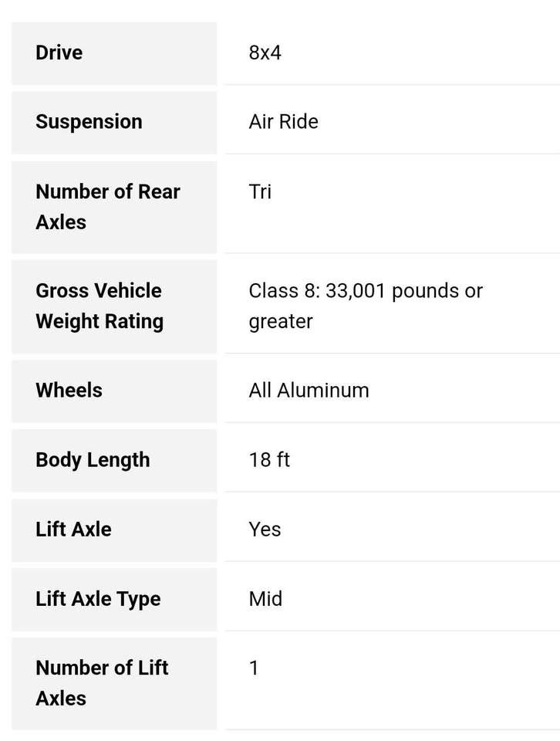This screenshot has height=741, width=560.
Task: Click the Suspension label
Action: [89, 121]
